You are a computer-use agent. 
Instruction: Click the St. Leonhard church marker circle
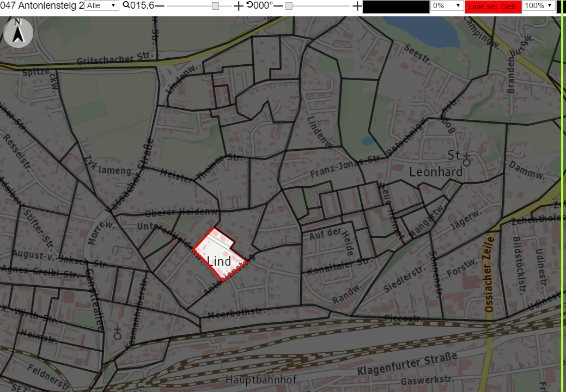[x=466, y=162]
